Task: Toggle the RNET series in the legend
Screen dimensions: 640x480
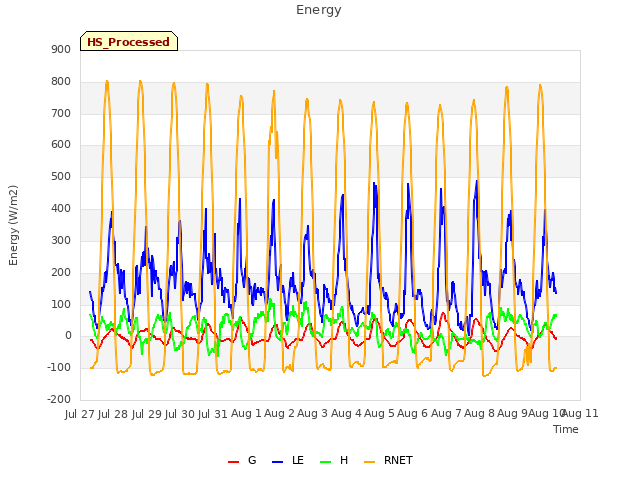Action: [x=388, y=460]
